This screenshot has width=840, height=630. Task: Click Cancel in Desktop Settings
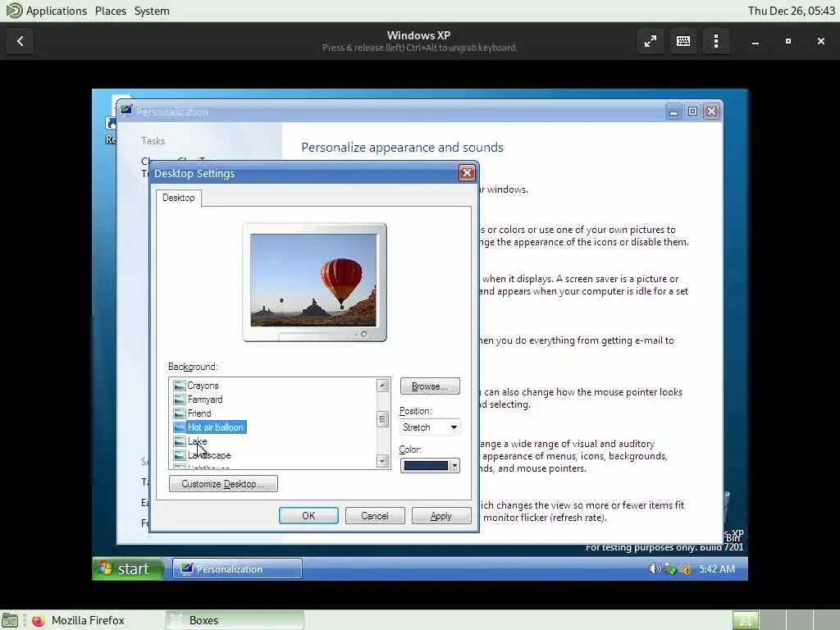(374, 515)
